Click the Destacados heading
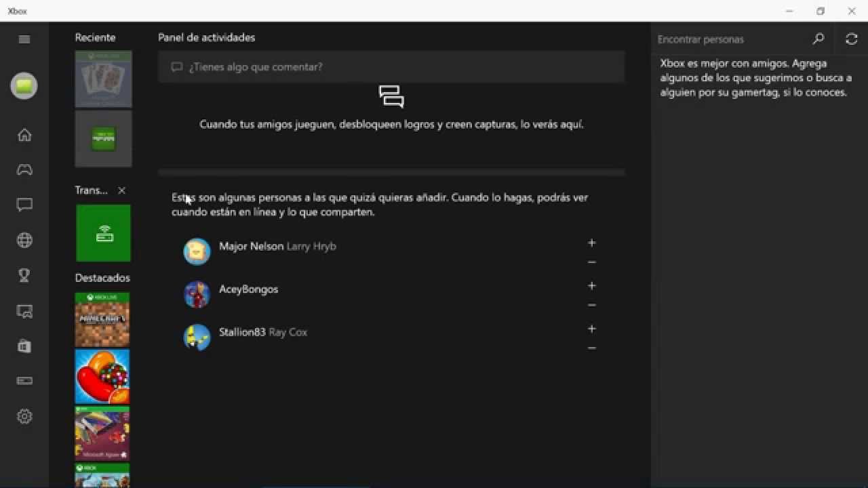 pos(102,278)
